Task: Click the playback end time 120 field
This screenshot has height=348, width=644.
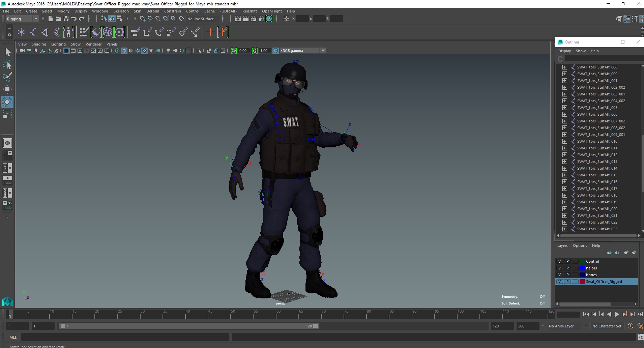Action: point(502,326)
